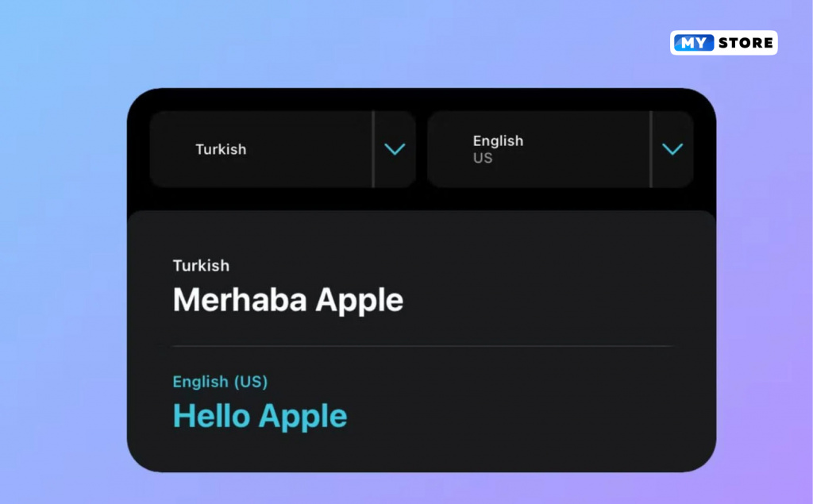Click the Turkish text inside source selector
The height and width of the screenshot is (504, 813).
[x=221, y=149]
